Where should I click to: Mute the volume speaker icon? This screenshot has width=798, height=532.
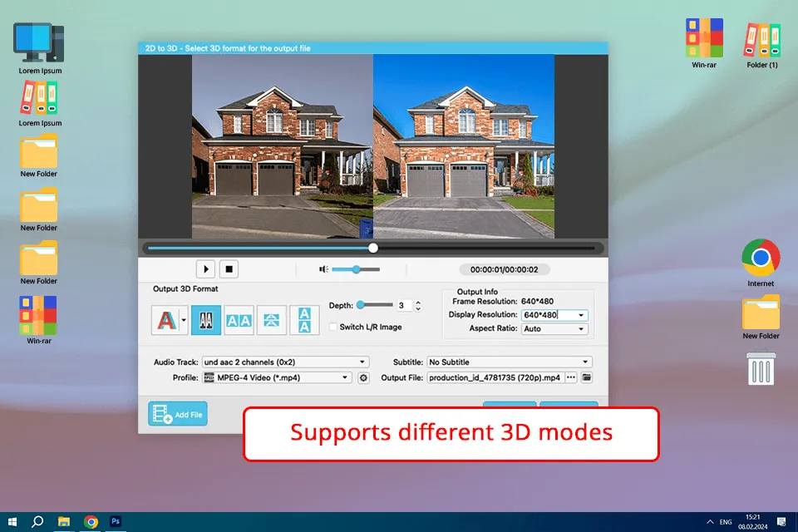click(x=323, y=268)
